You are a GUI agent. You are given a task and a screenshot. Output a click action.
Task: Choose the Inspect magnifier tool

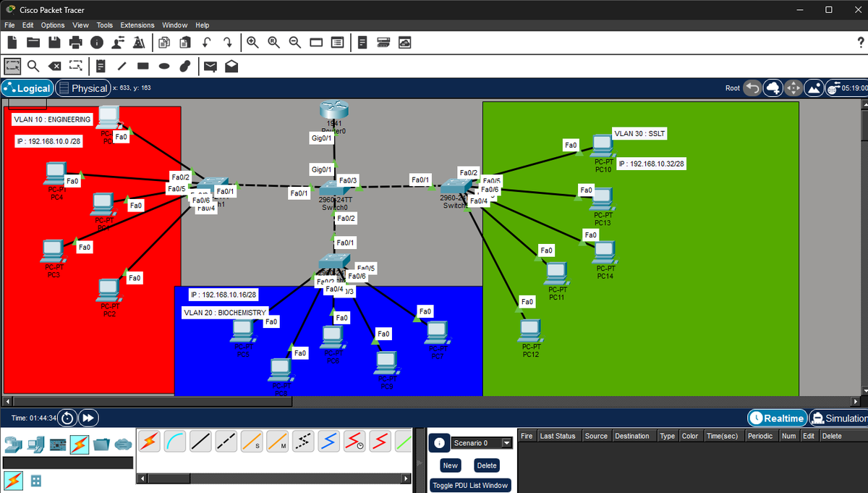click(33, 67)
